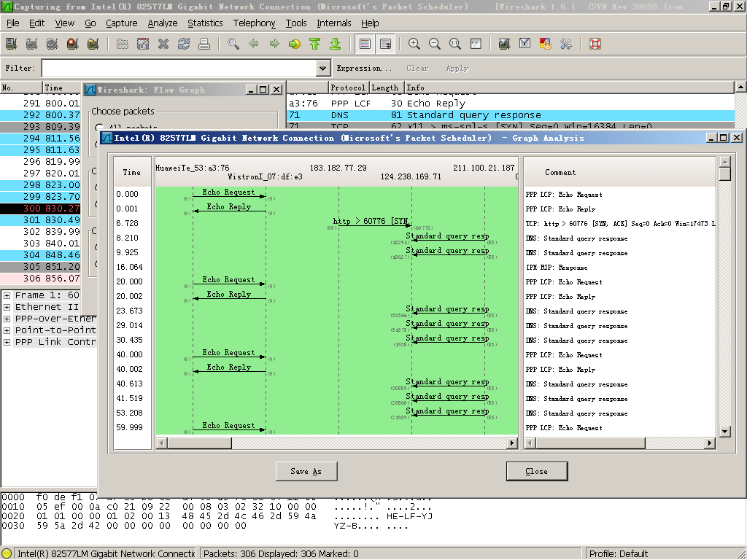Screen dimensions: 747x560
Task: Click the Profile: Default status bar entry
Action: coord(619,553)
